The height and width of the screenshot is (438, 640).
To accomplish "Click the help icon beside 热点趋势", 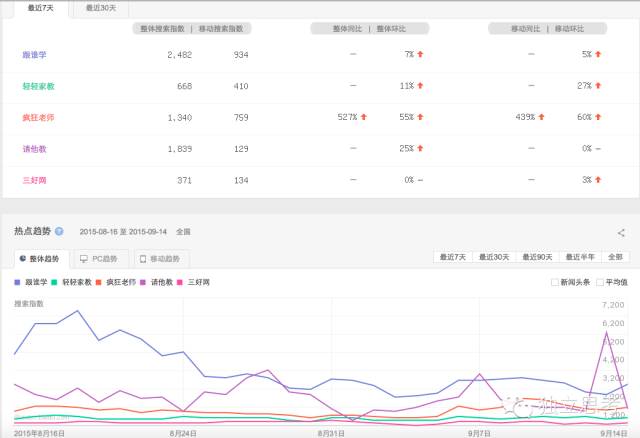I will click(59, 231).
